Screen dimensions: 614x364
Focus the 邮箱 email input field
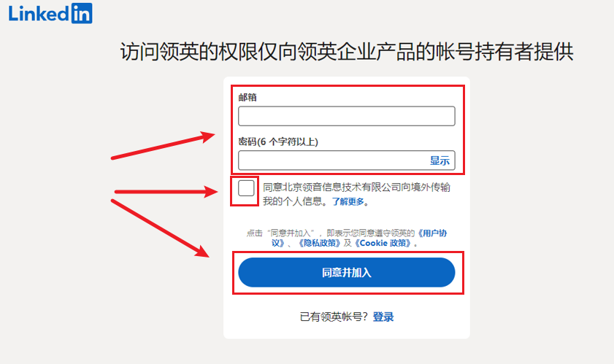tap(347, 116)
